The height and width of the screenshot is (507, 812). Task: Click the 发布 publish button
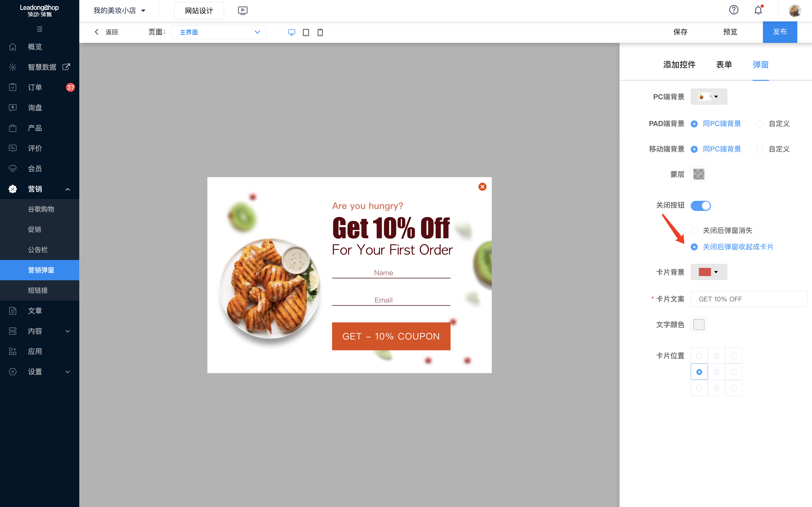780,32
